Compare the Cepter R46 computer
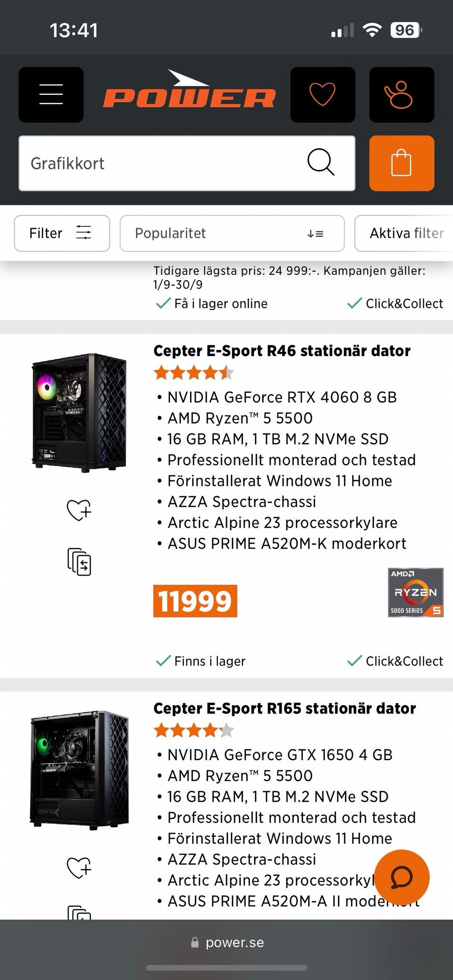 click(x=79, y=562)
